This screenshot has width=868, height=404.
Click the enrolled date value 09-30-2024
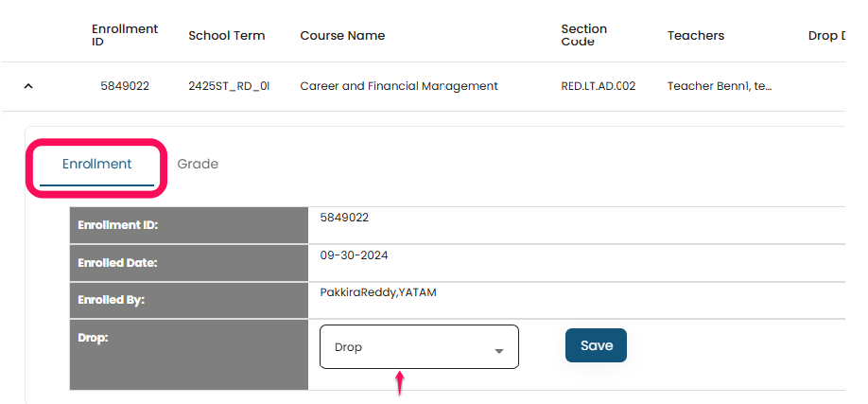pos(354,255)
